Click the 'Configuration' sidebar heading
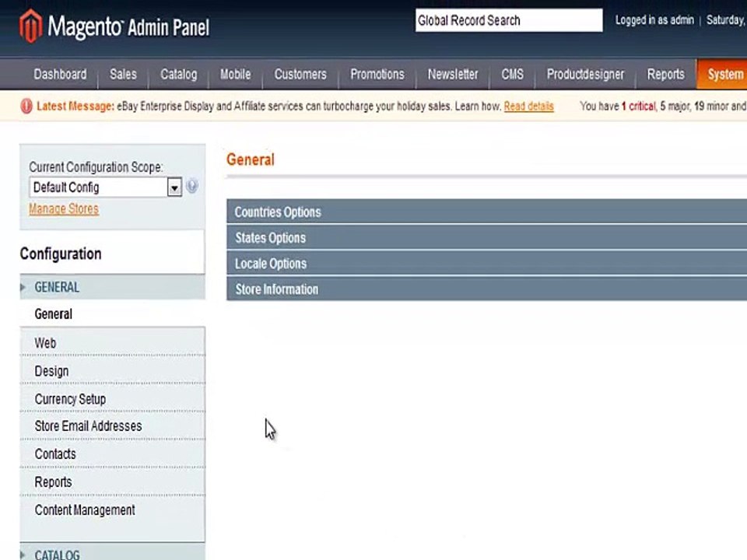The width and height of the screenshot is (747, 560). tap(61, 254)
